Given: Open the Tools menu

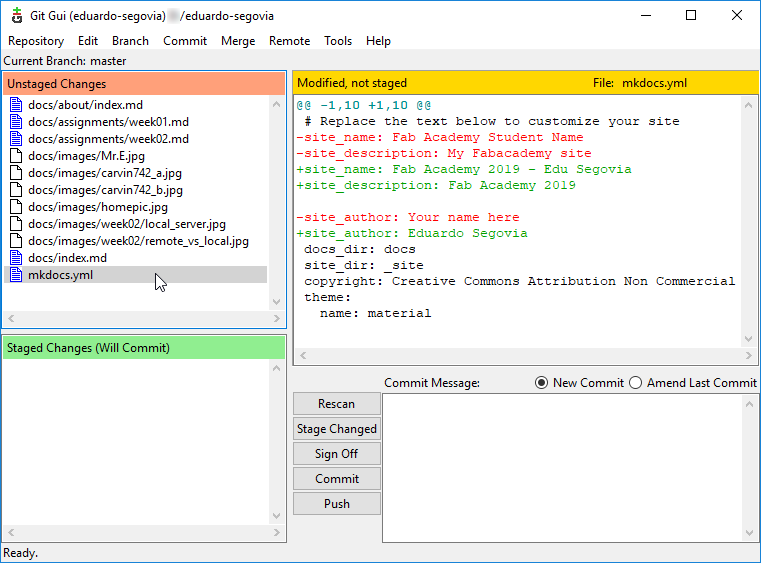Looking at the screenshot, I should [x=338, y=41].
